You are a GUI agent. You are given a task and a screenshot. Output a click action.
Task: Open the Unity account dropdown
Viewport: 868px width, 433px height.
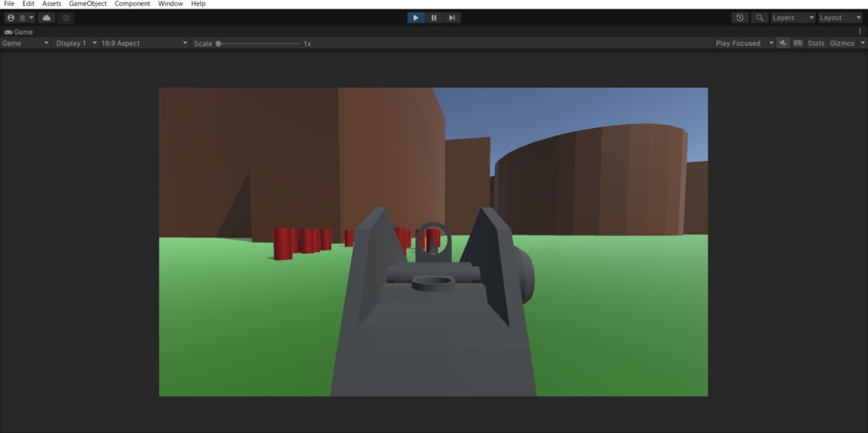(20, 18)
